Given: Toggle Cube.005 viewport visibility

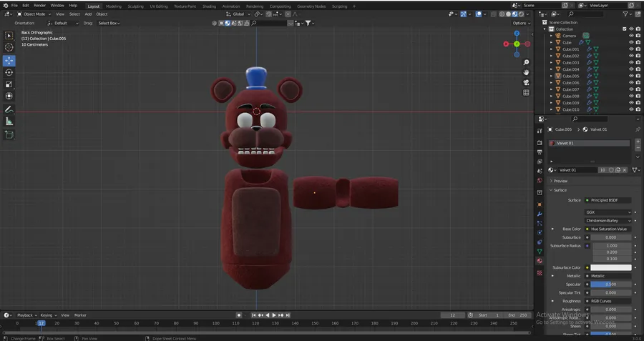Looking at the screenshot, I should [631, 76].
